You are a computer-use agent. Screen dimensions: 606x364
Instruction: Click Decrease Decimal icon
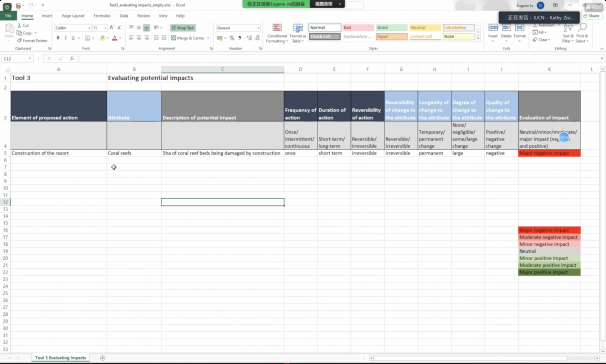pyautogui.click(x=257, y=38)
